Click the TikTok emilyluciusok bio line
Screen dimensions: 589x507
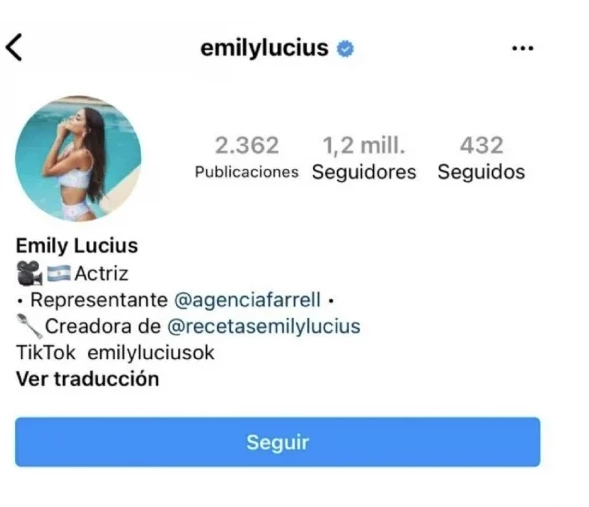pyautogui.click(x=115, y=353)
